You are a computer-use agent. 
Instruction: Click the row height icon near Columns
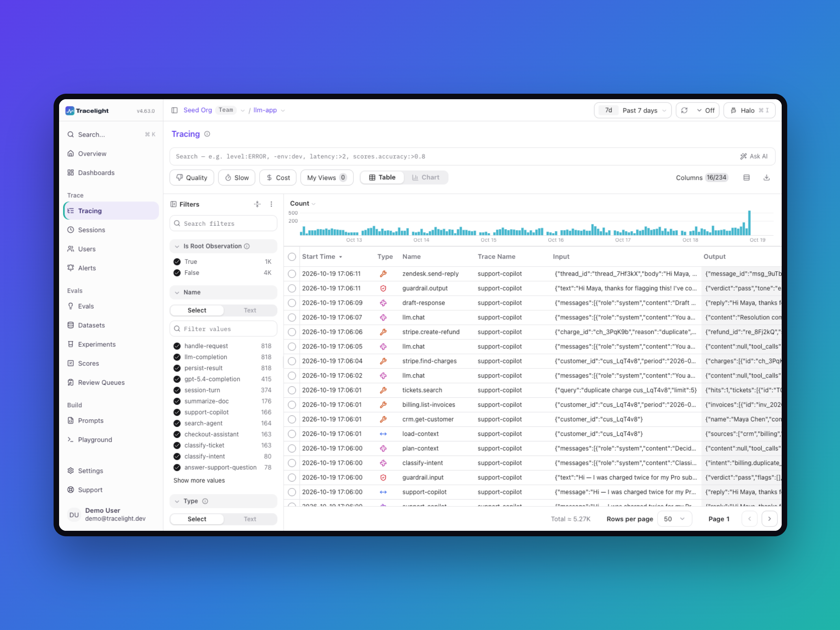(x=746, y=178)
